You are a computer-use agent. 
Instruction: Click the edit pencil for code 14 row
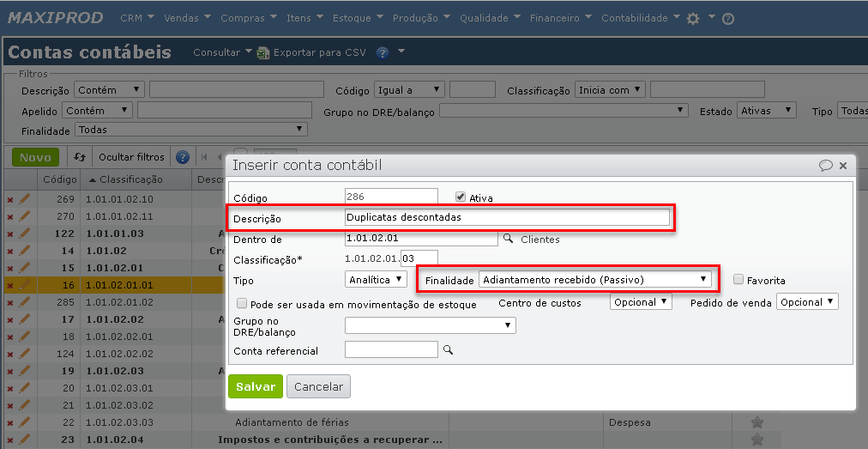(24, 251)
